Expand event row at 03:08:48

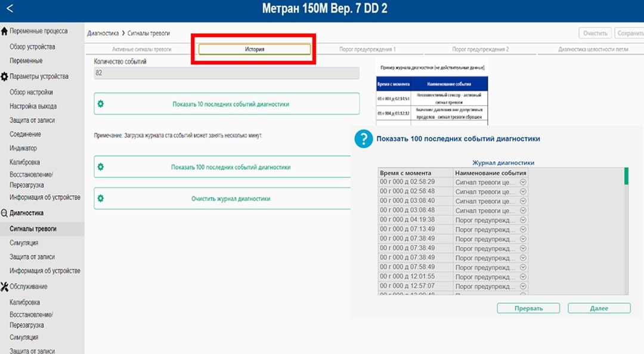pyautogui.click(x=523, y=211)
